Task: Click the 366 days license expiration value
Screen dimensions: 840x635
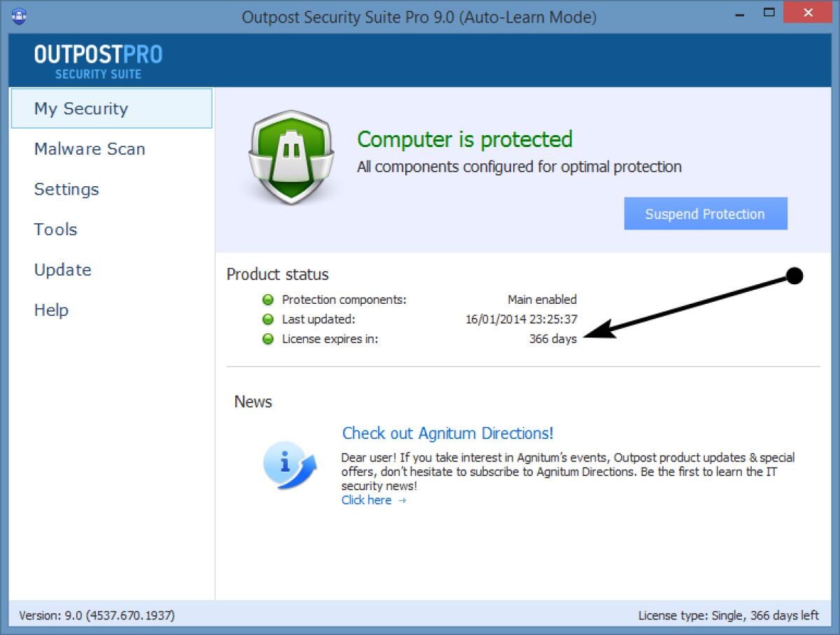Action: pyautogui.click(x=553, y=339)
